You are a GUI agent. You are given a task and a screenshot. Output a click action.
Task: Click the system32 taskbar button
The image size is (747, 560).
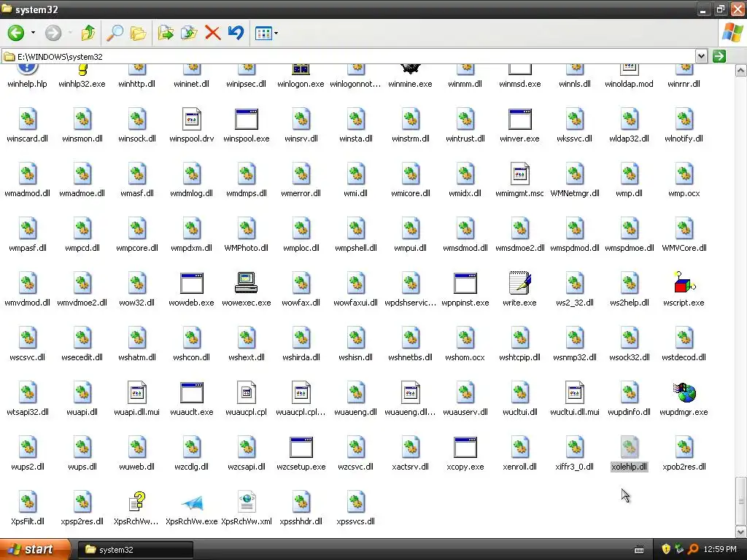pos(135,550)
